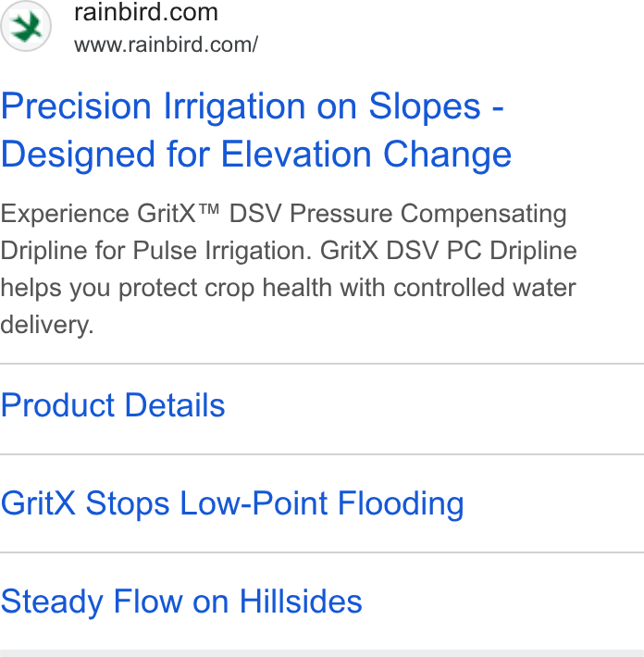Click 'Pressure Compensating' in the description
Viewport: 644px width, 657px height.
click(x=428, y=214)
